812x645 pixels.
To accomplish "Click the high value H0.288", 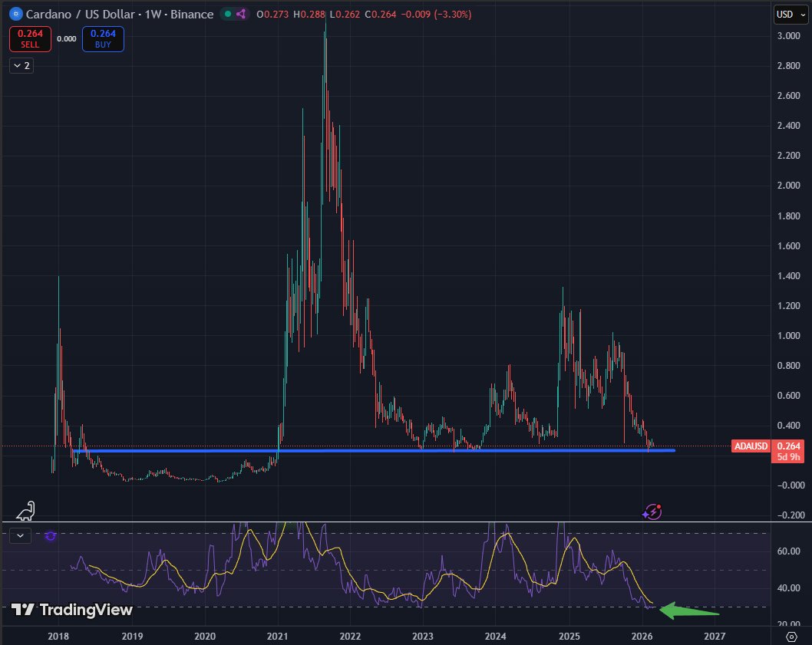I will [x=309, y=14].
